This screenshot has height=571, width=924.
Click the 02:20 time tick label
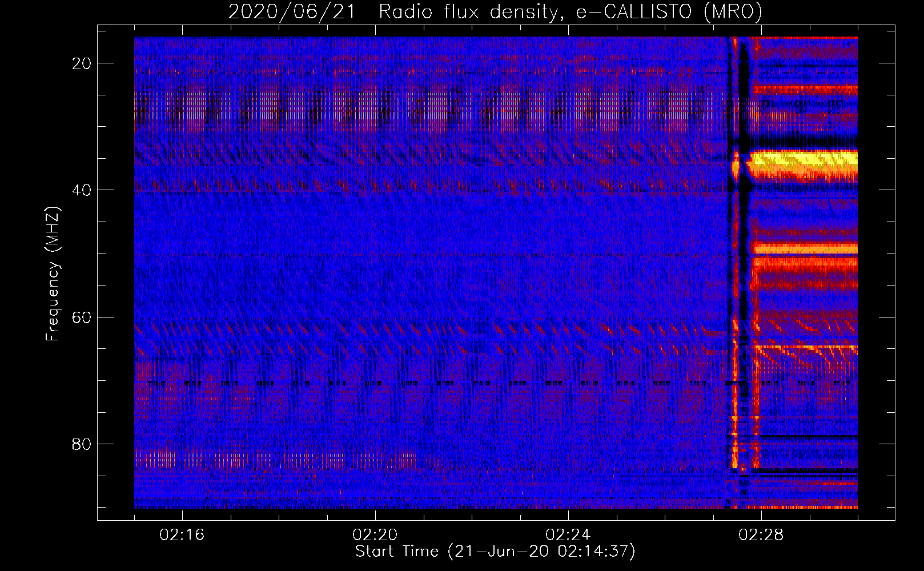tap(375, 535)
